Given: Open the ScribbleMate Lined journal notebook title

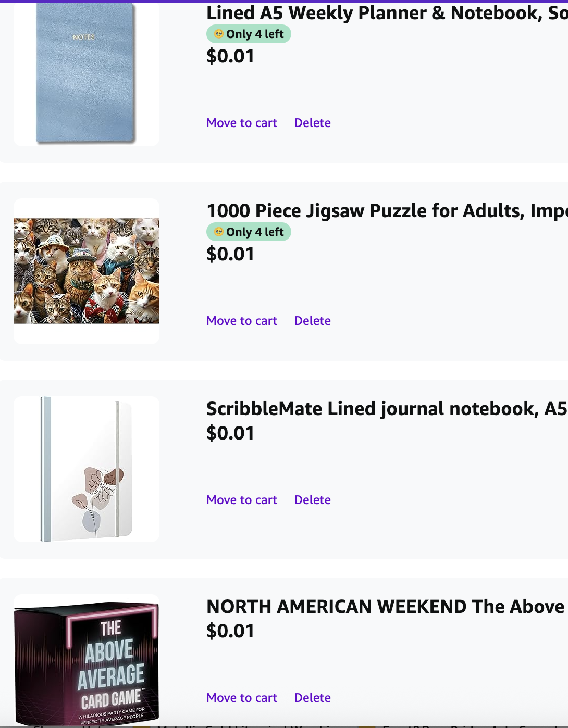Looking at the screenshot, I should tap(386, 409).
